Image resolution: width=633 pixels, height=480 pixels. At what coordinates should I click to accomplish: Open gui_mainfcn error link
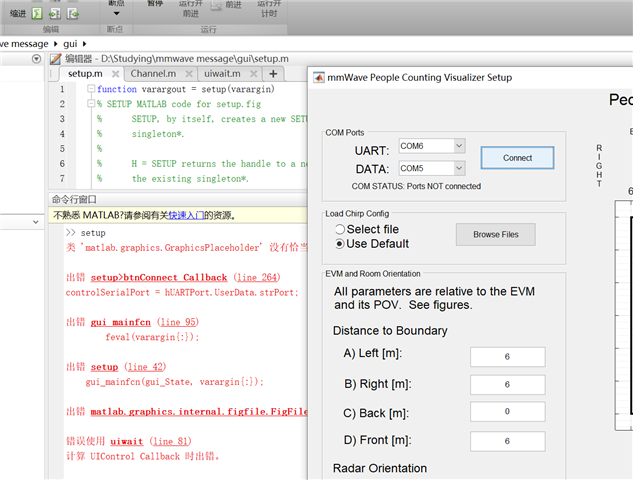120,322
